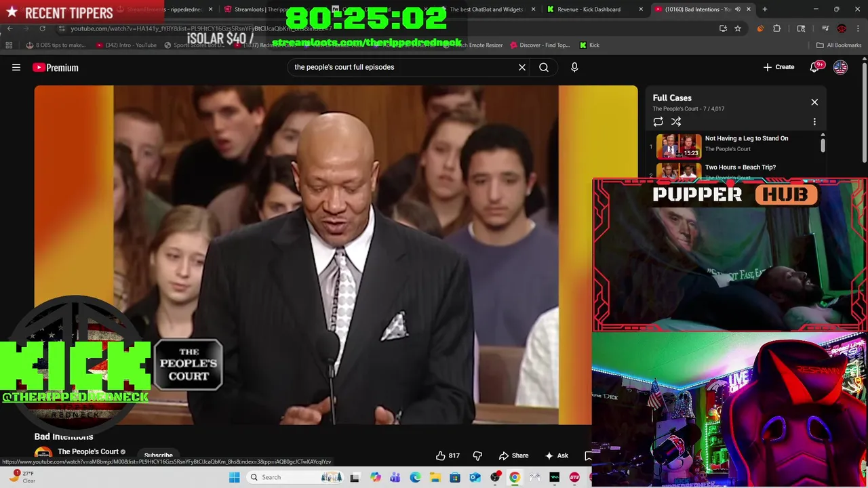Open playlist more options menu
This screenshot has height=488, width=868.
pos(814,122)
